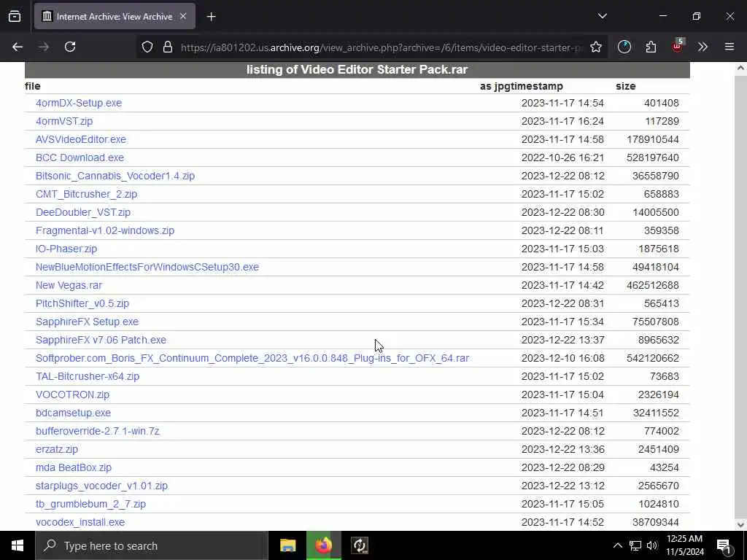Click the 'as jpg' column header

[495, 86]
